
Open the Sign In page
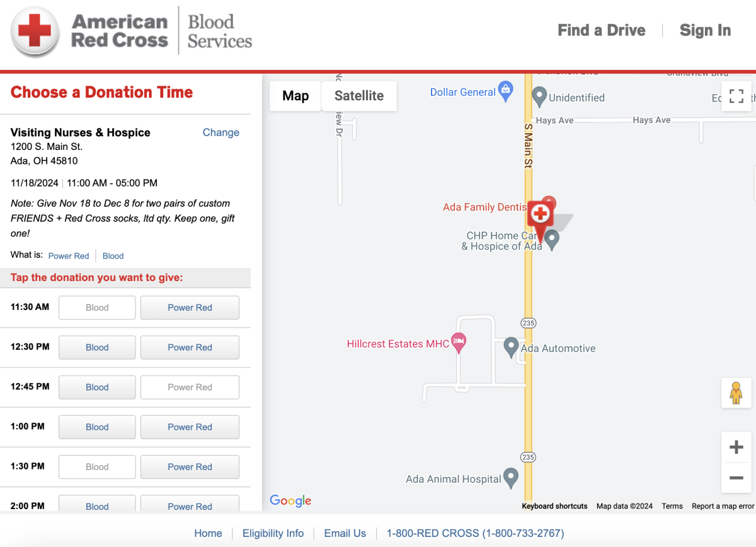(x=706, y=30)
